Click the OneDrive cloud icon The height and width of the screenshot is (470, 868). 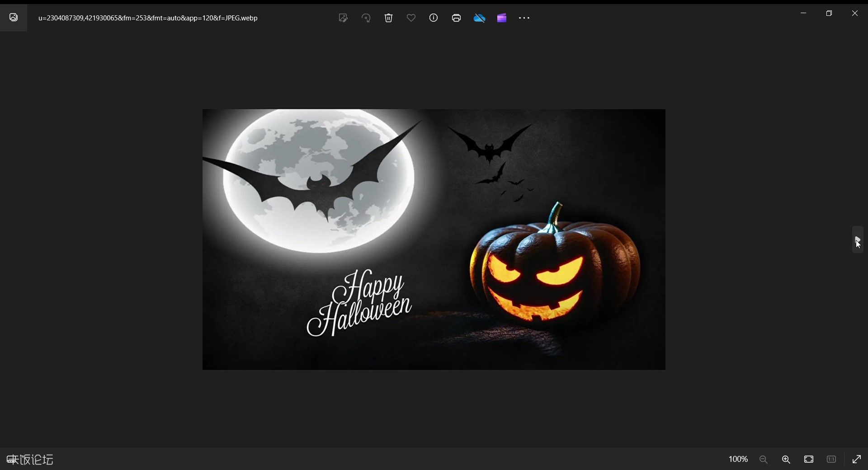pos(479,18)
